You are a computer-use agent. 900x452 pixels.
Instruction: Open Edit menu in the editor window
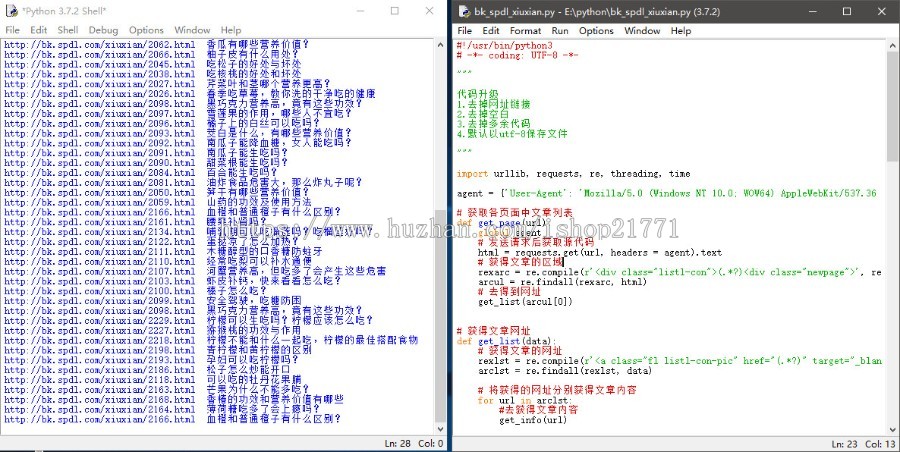[491, 30]
